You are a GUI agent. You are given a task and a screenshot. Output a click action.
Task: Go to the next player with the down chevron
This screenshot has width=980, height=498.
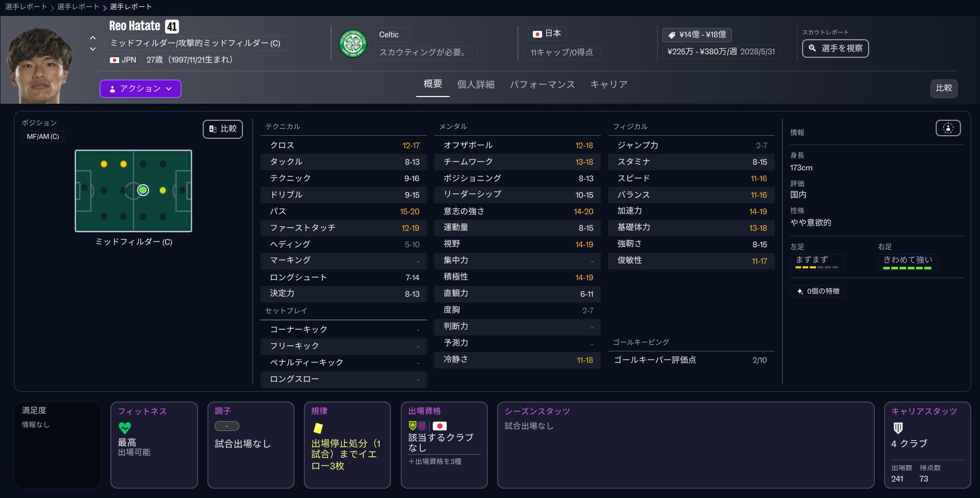(93, 49)
